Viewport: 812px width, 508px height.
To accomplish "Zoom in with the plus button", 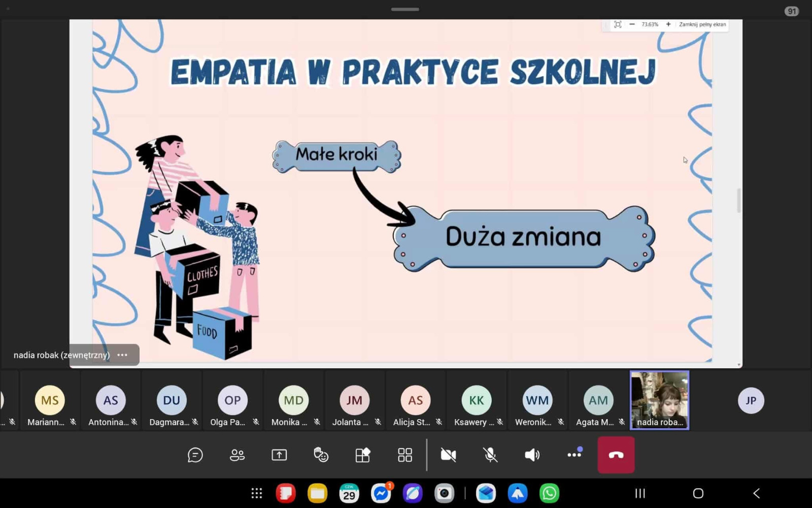I will point(668,24).
